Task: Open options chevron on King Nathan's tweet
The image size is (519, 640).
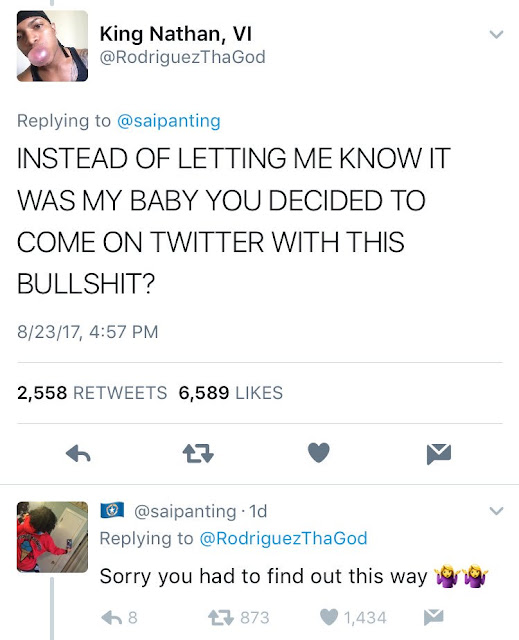Action: tap(496, 34)
